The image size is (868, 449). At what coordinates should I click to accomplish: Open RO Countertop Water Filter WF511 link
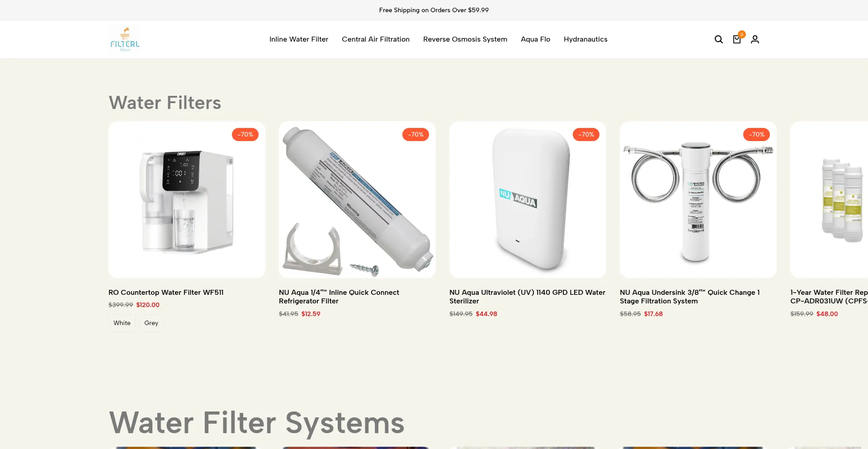[166, 293]
